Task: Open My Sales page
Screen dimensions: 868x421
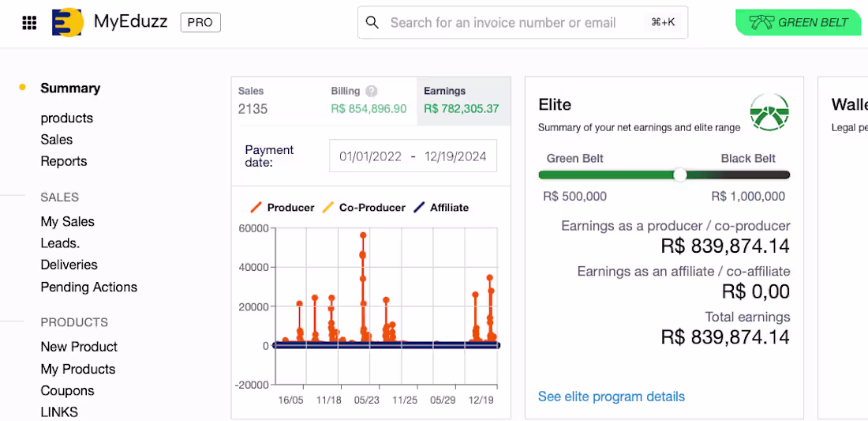Action: click(x=68, y=222)
